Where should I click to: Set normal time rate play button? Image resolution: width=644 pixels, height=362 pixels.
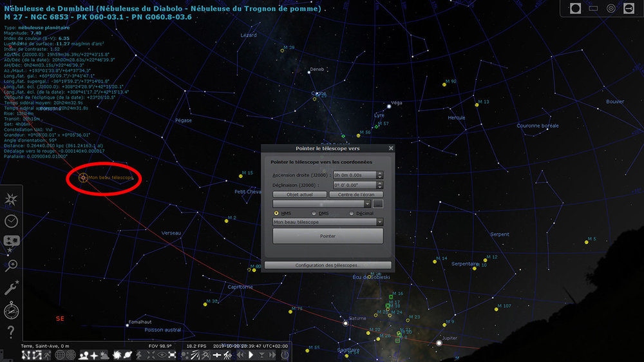click(x=251, y=355)
